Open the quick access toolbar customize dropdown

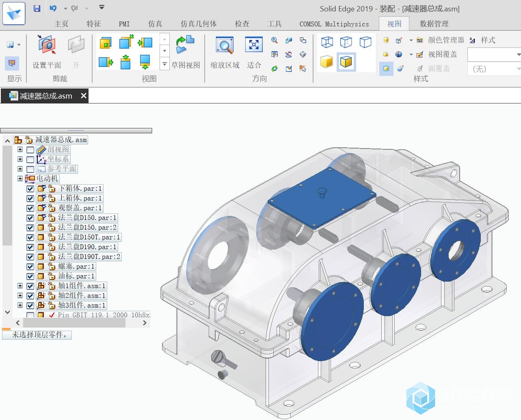(102, 7)
